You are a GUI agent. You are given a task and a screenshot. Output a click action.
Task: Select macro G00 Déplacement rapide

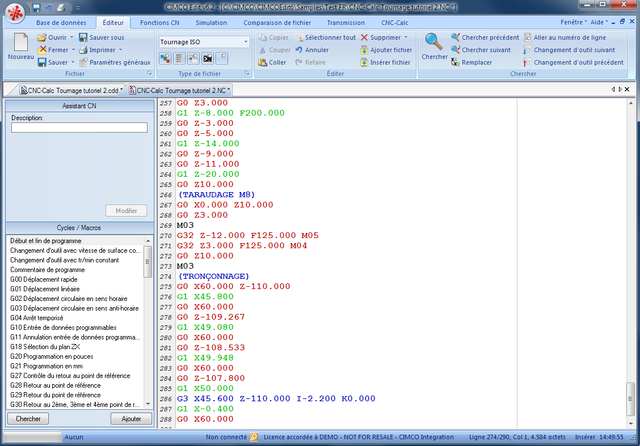coord(44,279)
